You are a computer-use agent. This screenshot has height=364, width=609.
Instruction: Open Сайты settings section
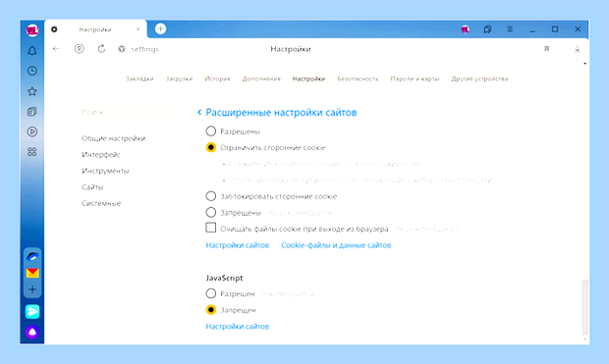tap(92, 187)
